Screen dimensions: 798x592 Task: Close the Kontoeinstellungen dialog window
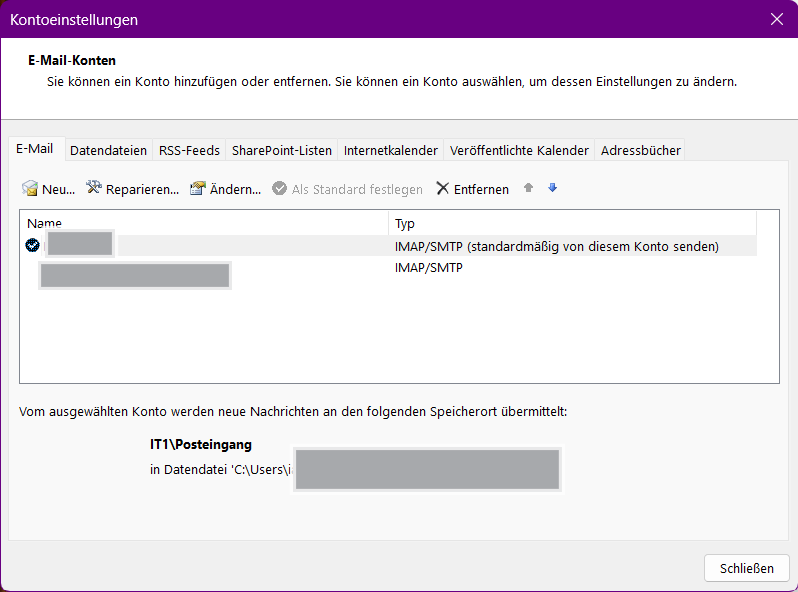pyautogui.click(x=776, y=19)
